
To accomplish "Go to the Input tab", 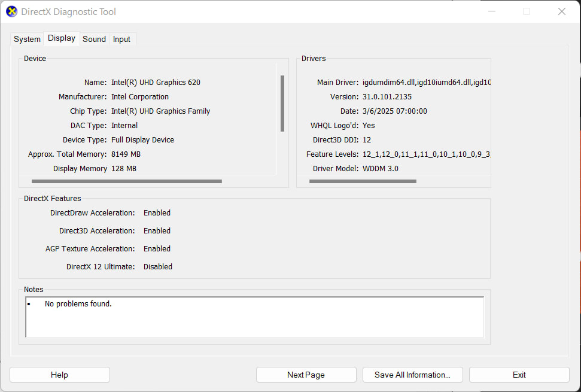I will [x=121, y=39].
